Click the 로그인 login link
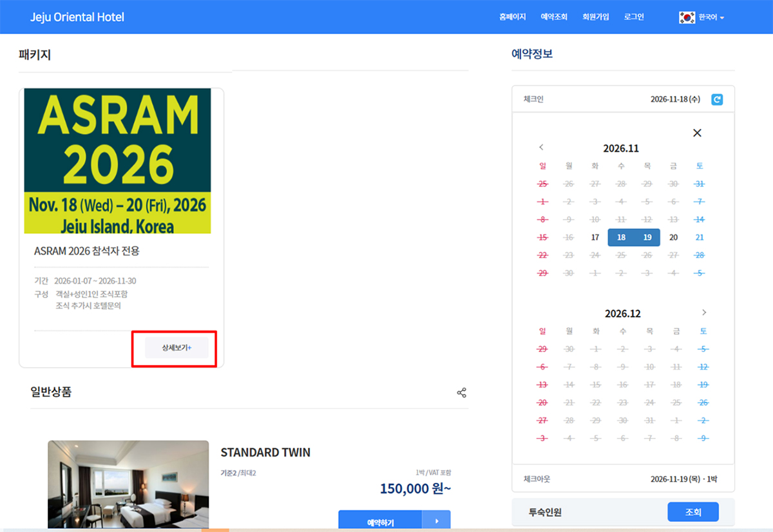This screenshot has width=773, height=532. [x=633, y=17]
